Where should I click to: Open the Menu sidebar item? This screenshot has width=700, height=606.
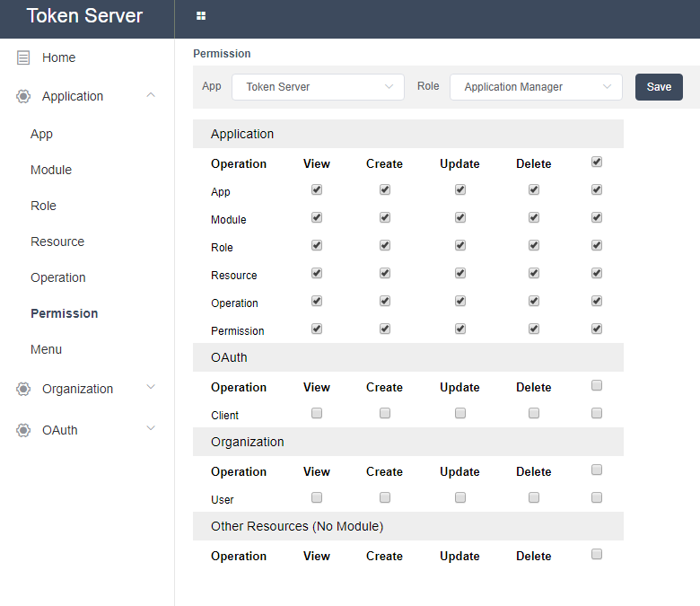[46, 349]
